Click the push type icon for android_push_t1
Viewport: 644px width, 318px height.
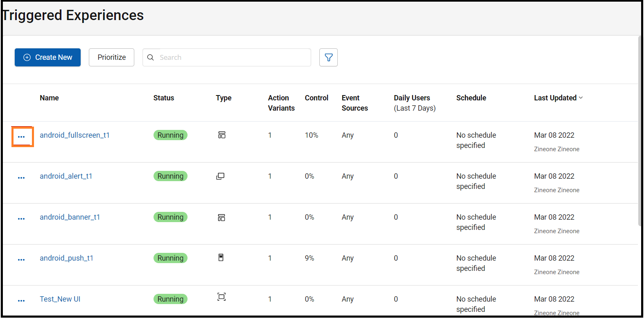point(221,257)
